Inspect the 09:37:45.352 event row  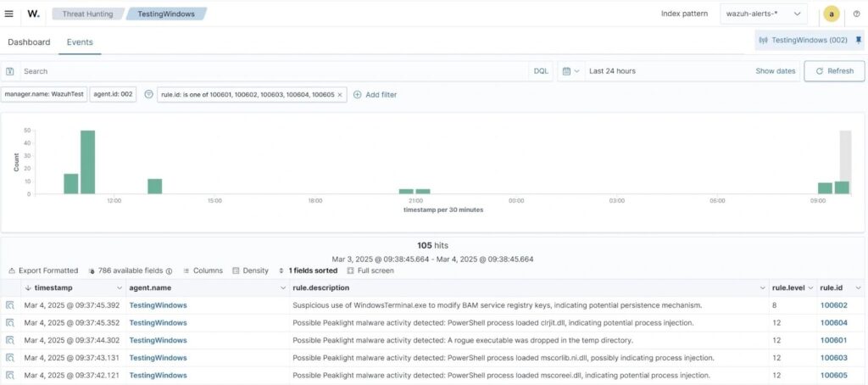coord(9,323)
